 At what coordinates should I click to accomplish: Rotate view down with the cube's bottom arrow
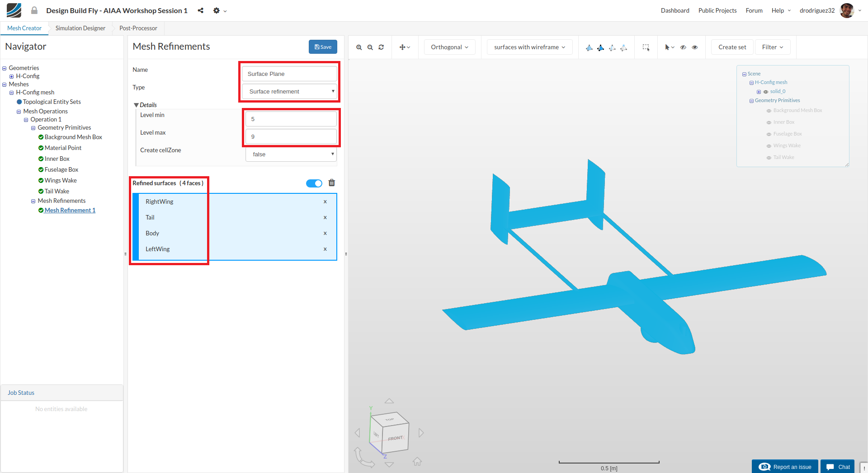click(x=389, y=464)
